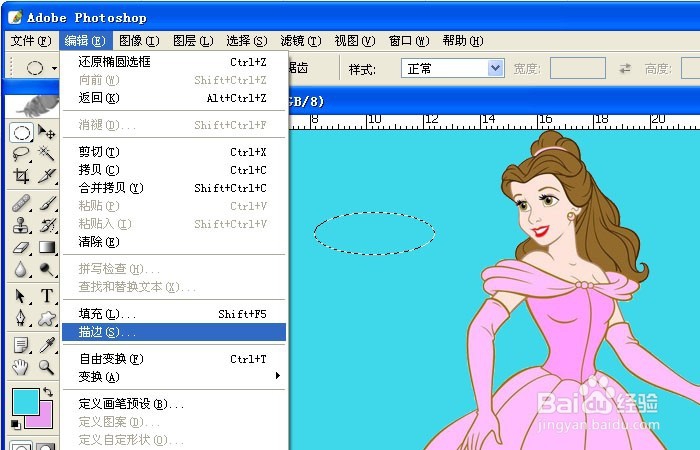Select the Type tool
The height and width of the screenshot is (450, 700).
tap(46, 296)
